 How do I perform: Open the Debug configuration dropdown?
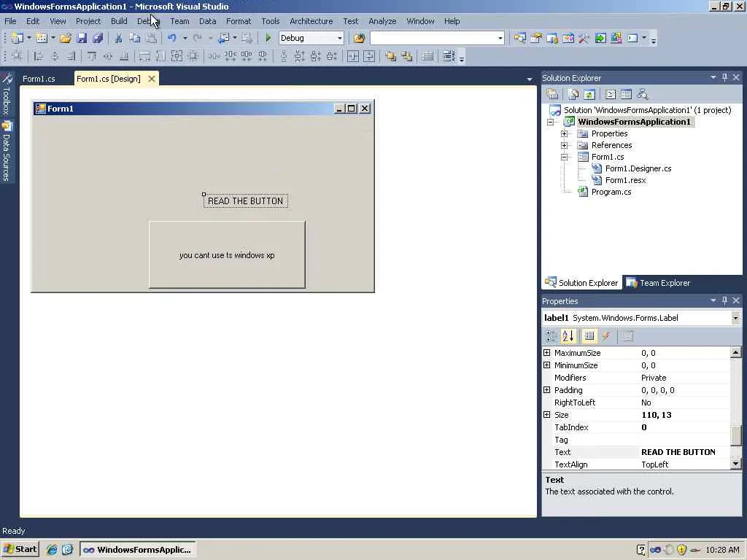[x=340, y=38]
